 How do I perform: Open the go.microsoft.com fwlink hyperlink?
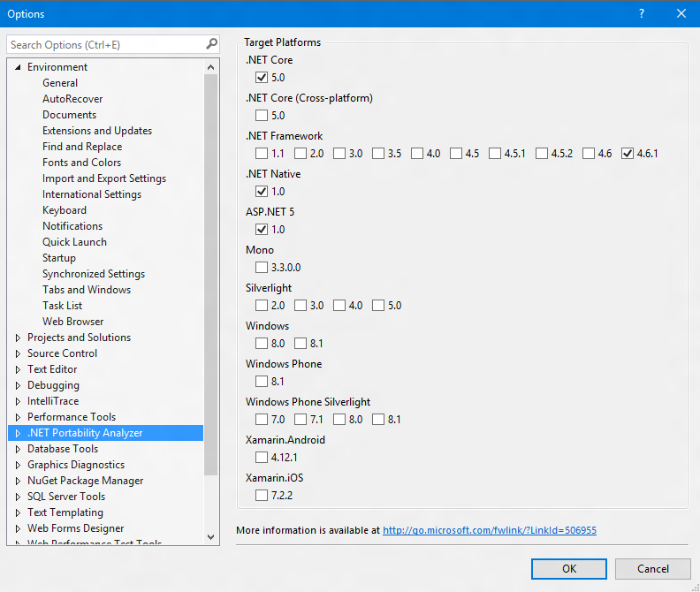[x=489, y=530]
